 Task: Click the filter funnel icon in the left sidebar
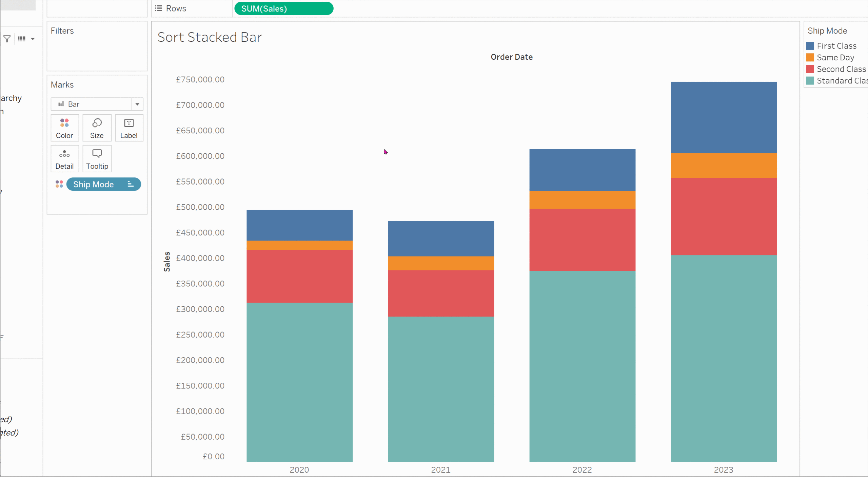[x=7, y=38]
